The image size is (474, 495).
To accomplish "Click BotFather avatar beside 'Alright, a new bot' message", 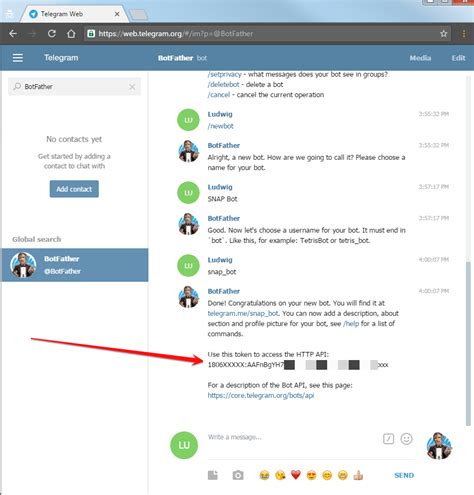I will tap(188, 151).
